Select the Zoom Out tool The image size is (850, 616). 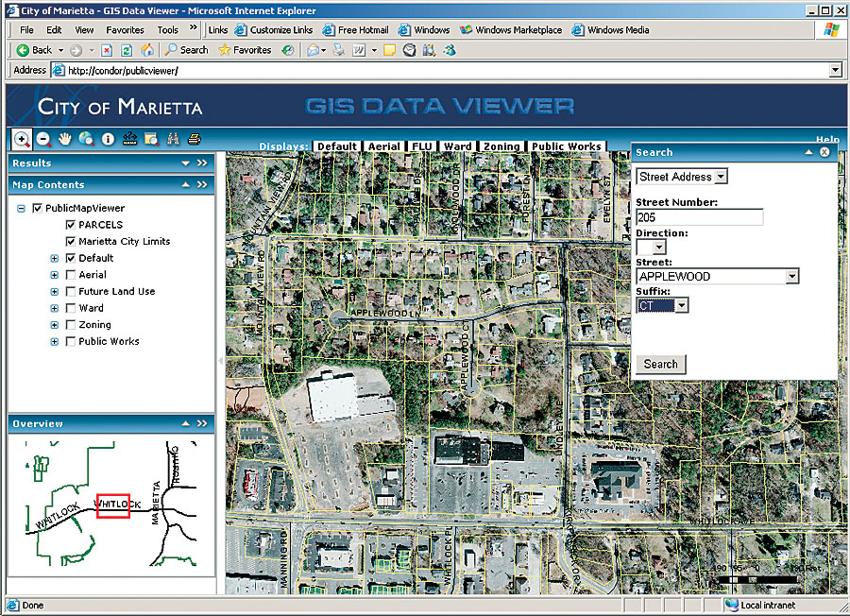click(x=43, y=140)
